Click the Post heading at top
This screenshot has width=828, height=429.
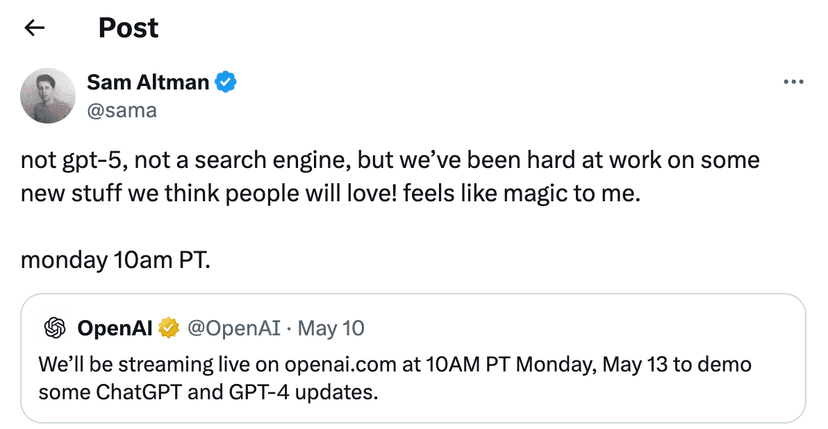click(128, 28)
